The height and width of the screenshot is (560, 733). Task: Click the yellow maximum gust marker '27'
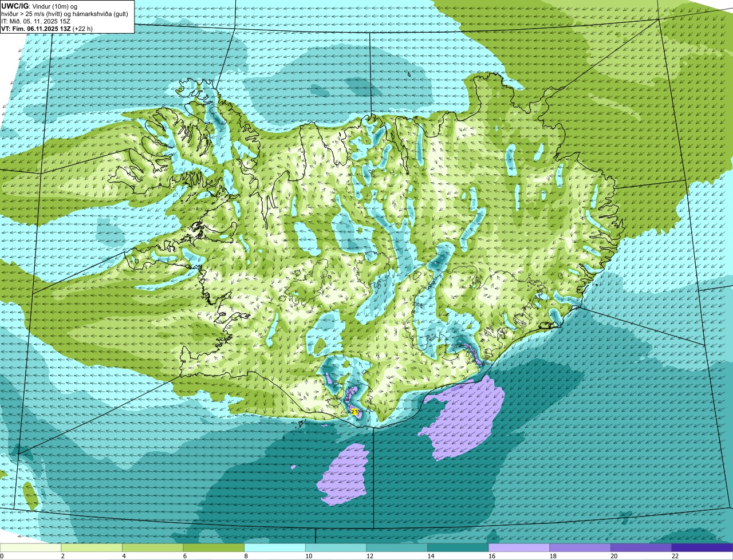click(354, 412)
